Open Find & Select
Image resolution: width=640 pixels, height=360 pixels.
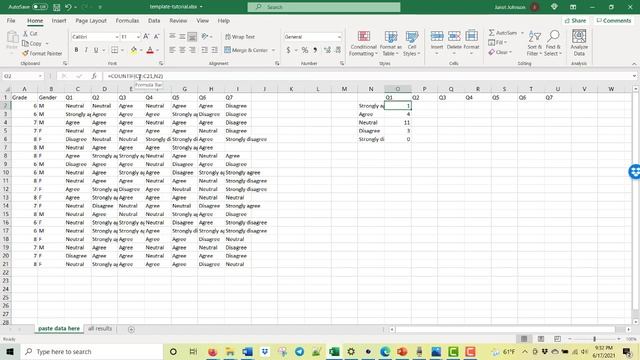click(553, 43)
